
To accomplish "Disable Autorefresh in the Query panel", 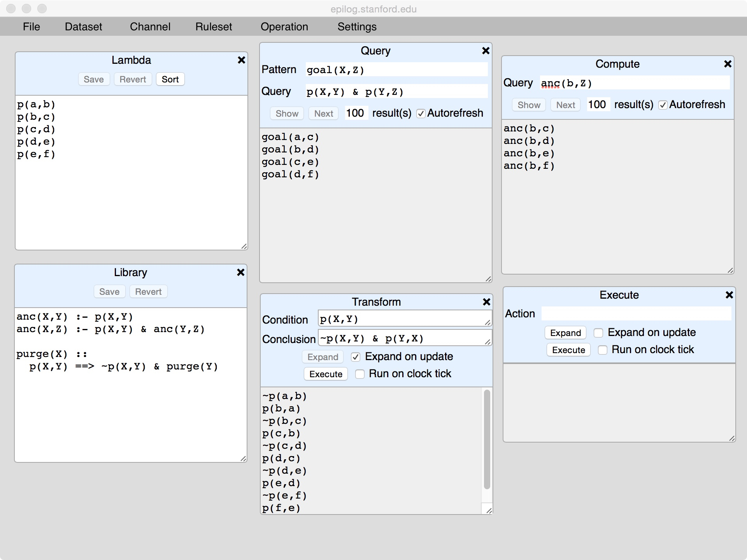I will click(x=421, y=114).
